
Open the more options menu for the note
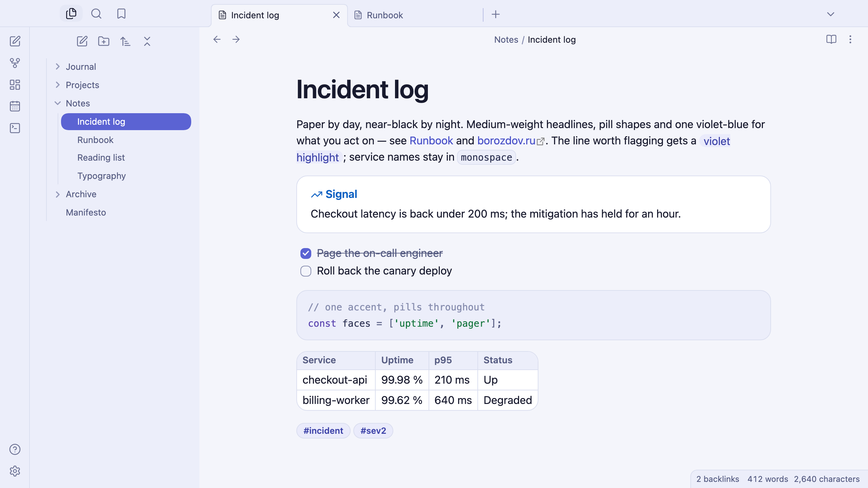(x=850, y=40)
